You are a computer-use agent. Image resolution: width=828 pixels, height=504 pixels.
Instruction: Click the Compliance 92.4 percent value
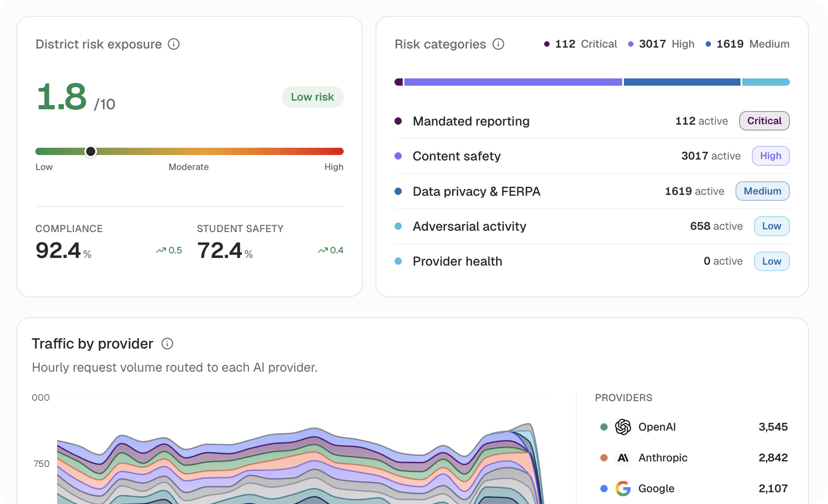[x=63, y=251]
